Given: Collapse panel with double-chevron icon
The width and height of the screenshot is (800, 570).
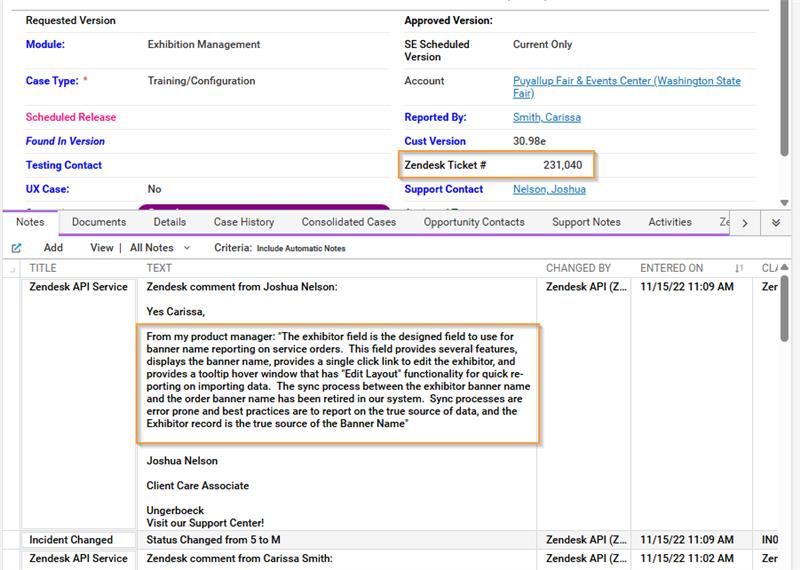Looking at the screenshot, I should pos(776,223).
